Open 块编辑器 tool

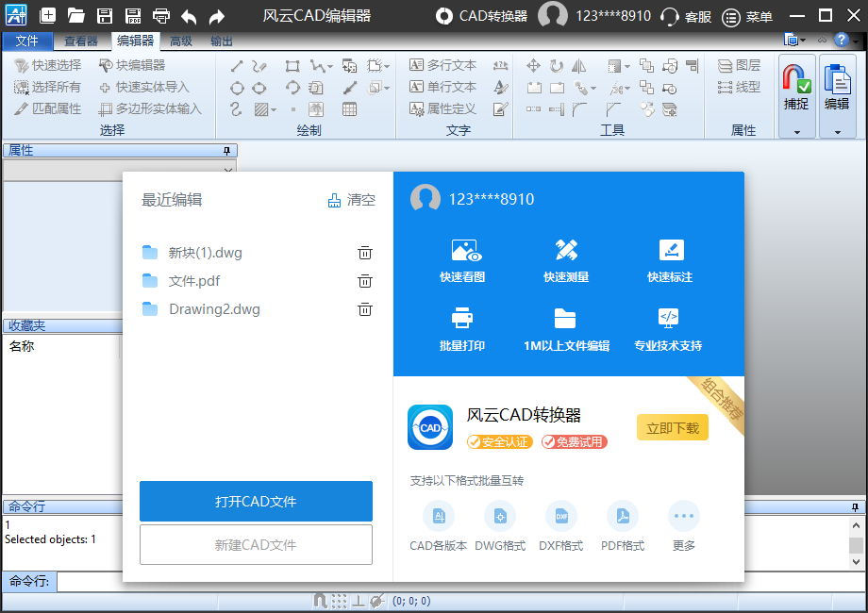(x=132, y=65)
